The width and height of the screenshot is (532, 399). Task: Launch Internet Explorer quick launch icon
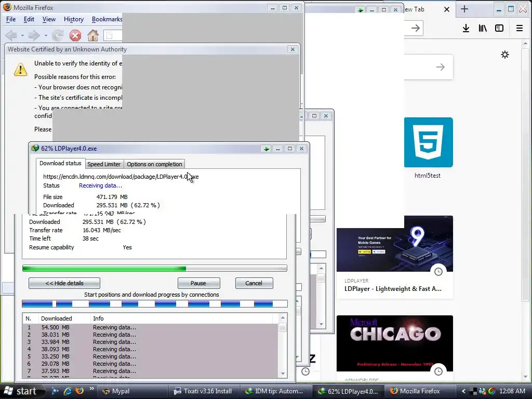(x=67, y=391)
